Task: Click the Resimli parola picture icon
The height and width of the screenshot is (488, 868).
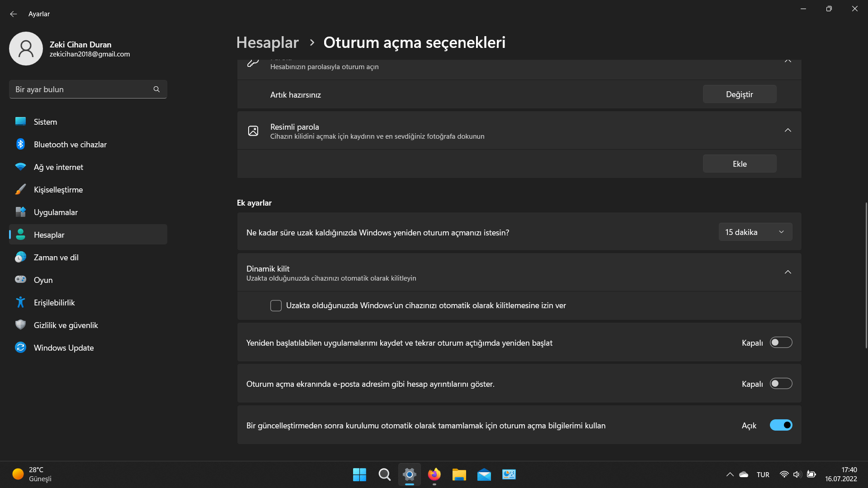Action: (x=253, y=131)
